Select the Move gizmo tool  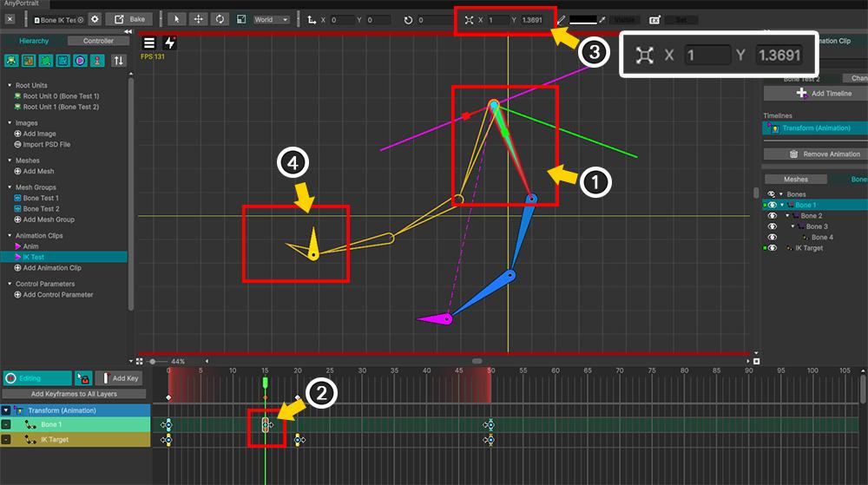[198, 19]
